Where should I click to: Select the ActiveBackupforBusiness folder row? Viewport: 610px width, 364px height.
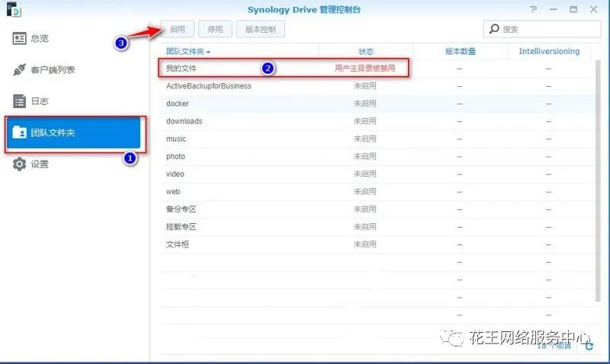tap(377, 86)
